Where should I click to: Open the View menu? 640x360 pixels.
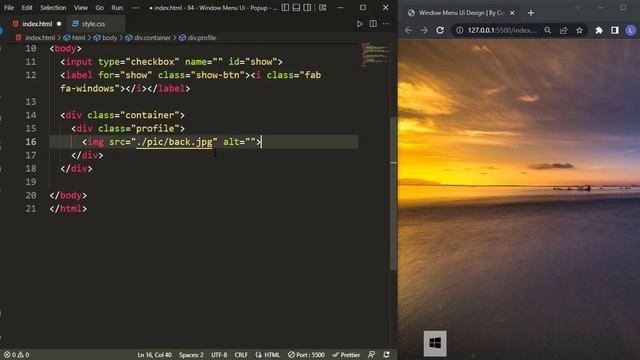click(81, 7)
